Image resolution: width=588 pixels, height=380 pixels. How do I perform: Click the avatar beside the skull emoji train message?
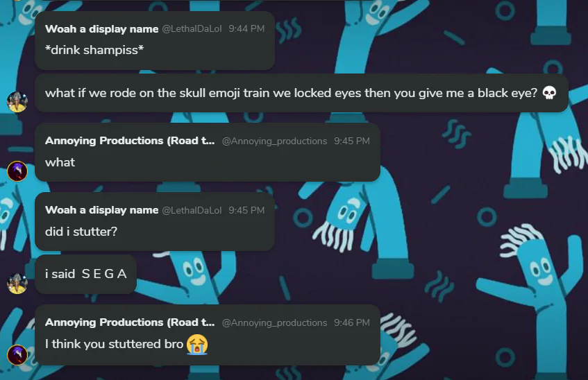pos(17,101)
